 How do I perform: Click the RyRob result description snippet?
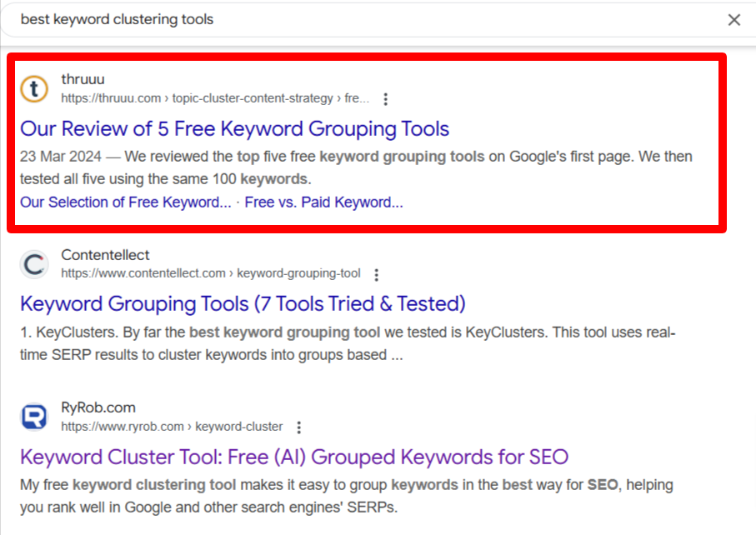(x=346, y=496)
